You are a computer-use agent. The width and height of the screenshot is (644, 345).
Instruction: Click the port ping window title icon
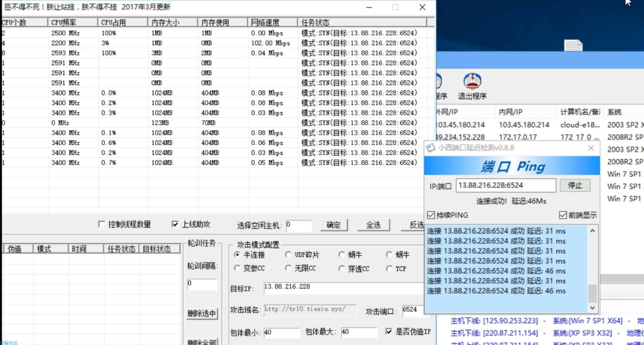click(x=430, y=148)
